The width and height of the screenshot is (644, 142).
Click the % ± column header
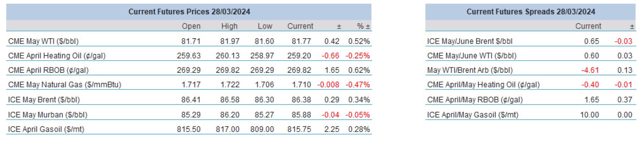click(x=363, y=26)
